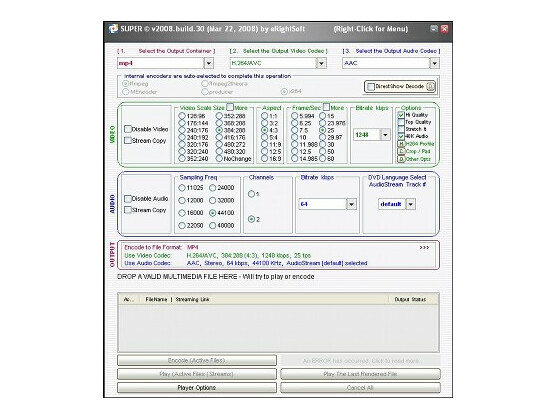Click the Cancel All button
This screenshot has height=418, width=557.
tap(360, 387)
